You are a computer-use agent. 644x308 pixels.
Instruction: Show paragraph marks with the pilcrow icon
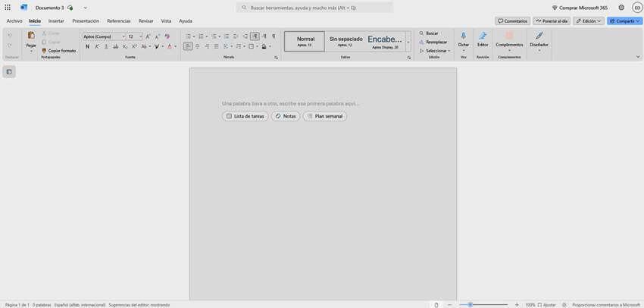(274, 36)
